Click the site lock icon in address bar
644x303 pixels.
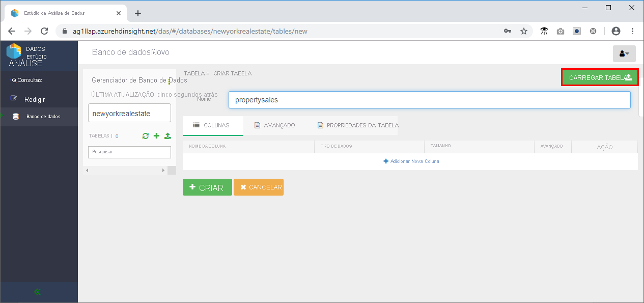pyautogui.click(x=64, y=31)
